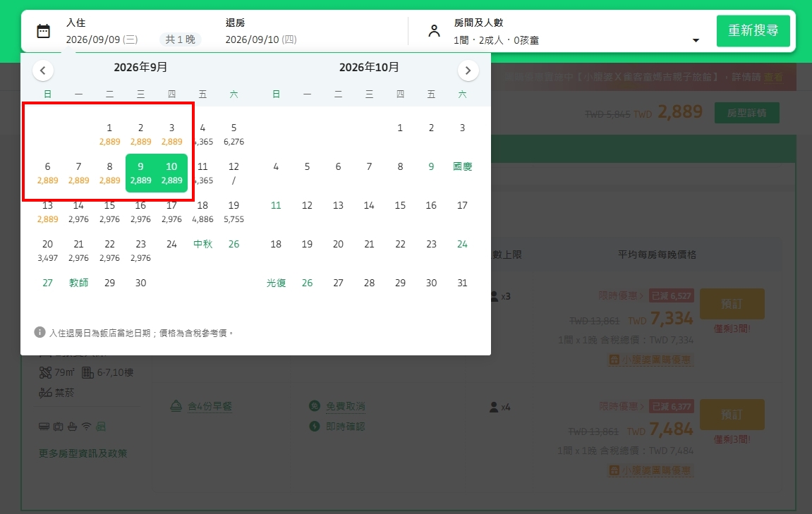Pick September 1 priced 2,889
812x514 pixels.
point(109,134)
